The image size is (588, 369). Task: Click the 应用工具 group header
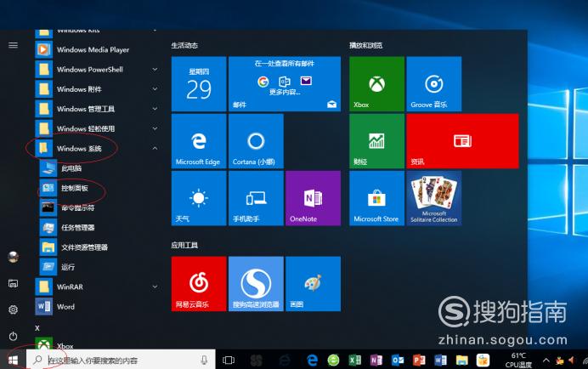[184, 245]
